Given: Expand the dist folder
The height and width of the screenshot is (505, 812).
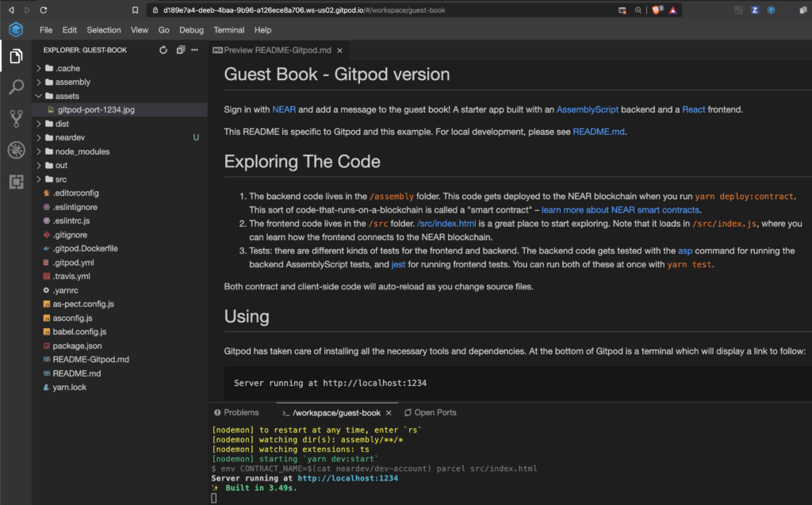Looking at the screenshot, I should [x=39, y=124].
